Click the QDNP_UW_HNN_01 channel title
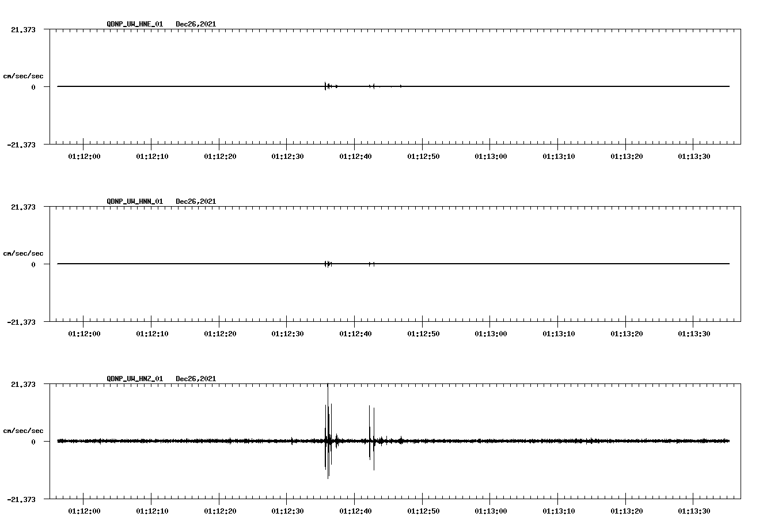The width and height of the screenshot is (782, 532). (x=135, y=202)
